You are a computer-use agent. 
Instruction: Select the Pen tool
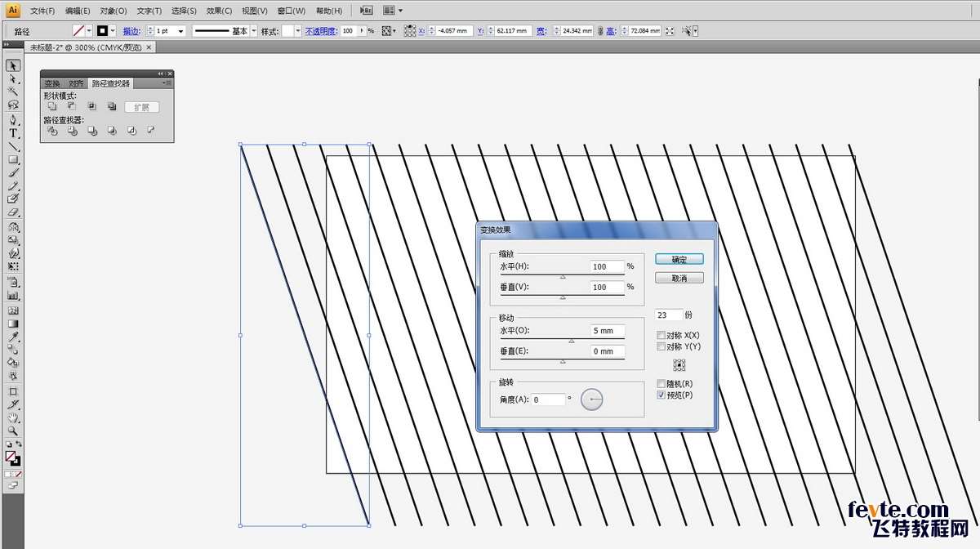click(13, 119)
